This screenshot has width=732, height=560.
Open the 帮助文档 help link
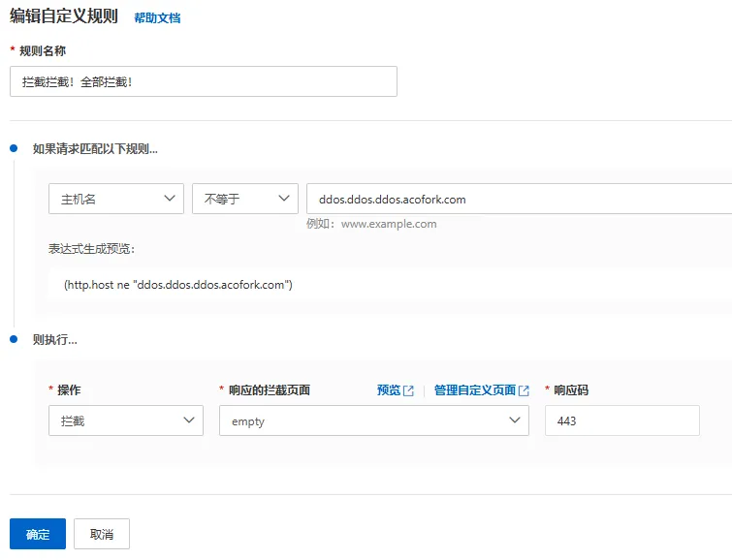point(157,17)
